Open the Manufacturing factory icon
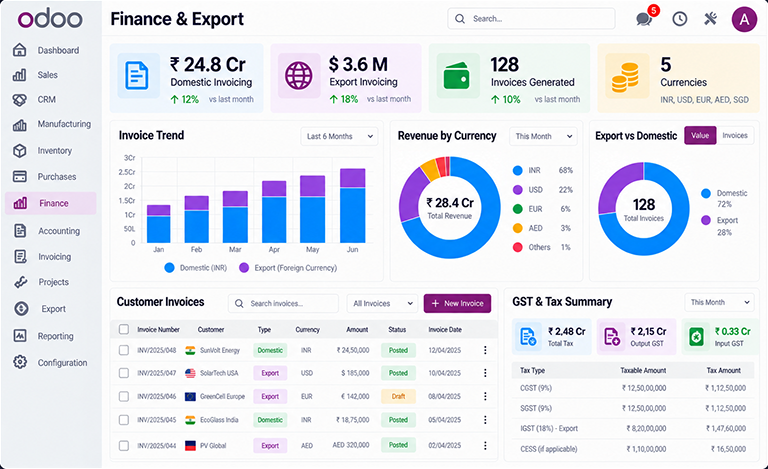Image resolution: width=768 pixels, height=469 pixels. pos(20,125)
